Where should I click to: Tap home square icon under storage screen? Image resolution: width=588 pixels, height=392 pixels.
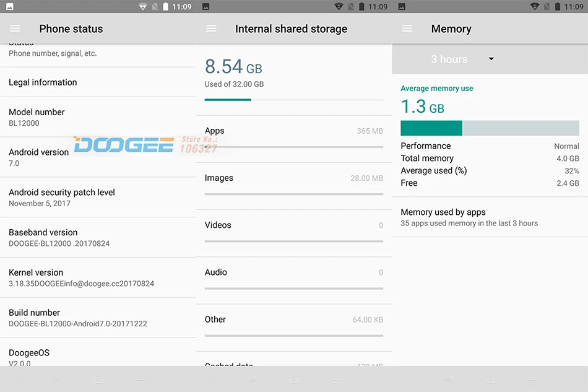(x=294, y=379)
